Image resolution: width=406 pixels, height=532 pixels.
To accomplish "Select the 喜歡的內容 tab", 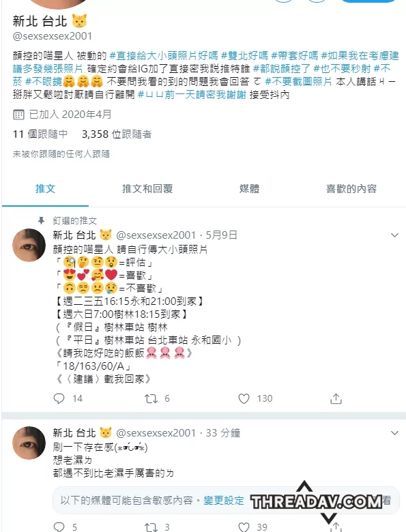I will click(x=351, y=189).
